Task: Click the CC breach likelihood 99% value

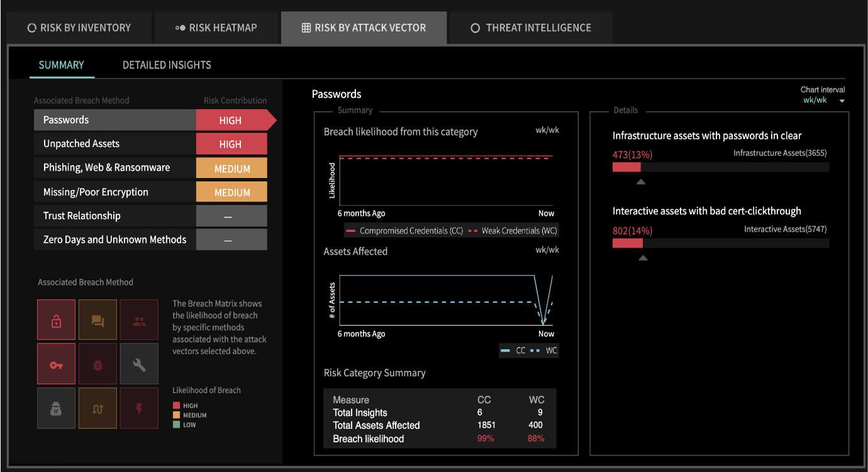Action: [x=486, y=439]
